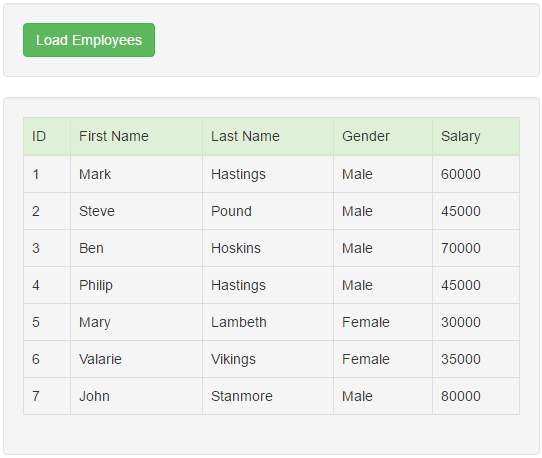Select the Gender column header
The image size is (542, 458).
(383, 136)
